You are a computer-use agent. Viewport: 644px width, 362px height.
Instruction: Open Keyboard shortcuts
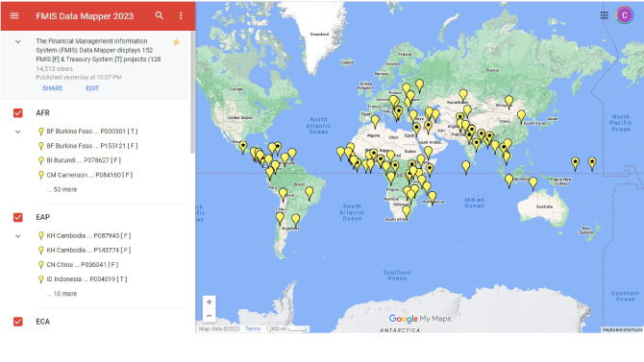click(x=622, y=329)
